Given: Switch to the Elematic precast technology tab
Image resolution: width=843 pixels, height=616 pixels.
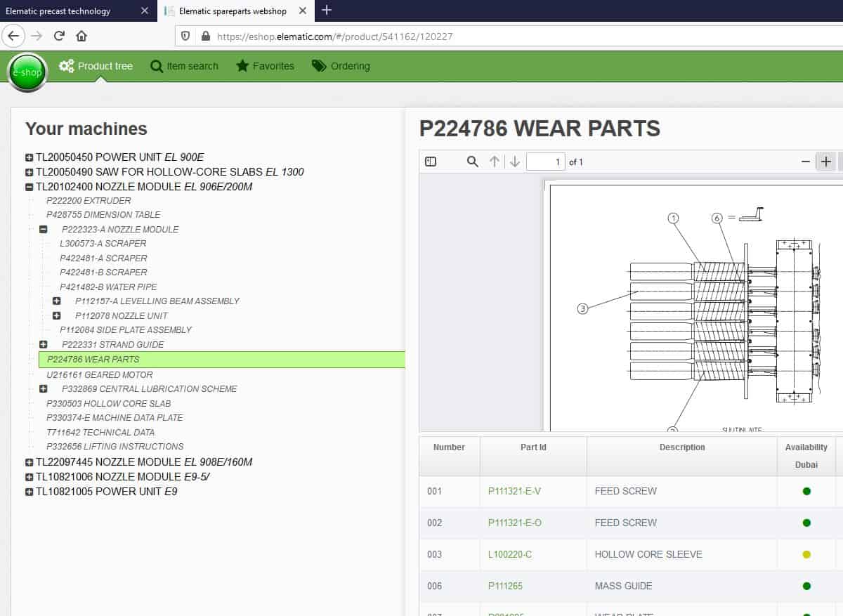Looking at the screenshot, I should pyautogui.click(x=58, y=11).
